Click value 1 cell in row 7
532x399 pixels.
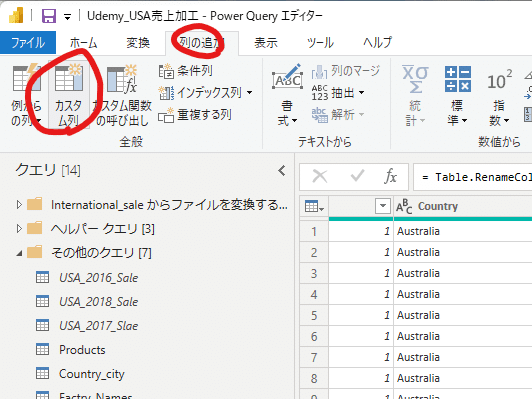coord(361,358)
